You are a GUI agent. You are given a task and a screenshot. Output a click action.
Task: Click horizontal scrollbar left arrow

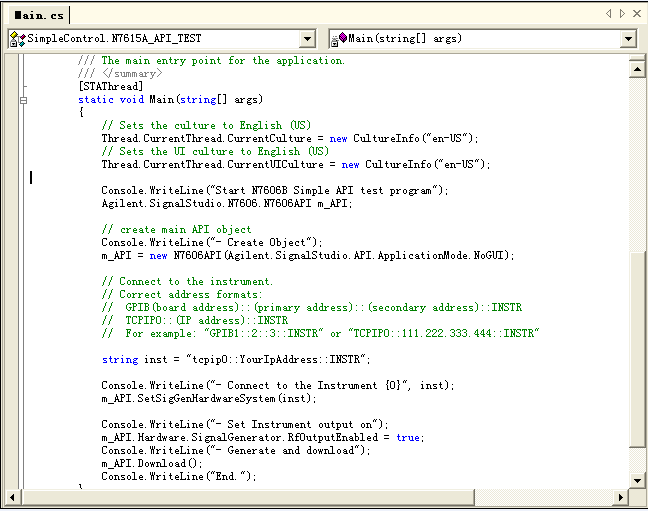coord(12,497)
